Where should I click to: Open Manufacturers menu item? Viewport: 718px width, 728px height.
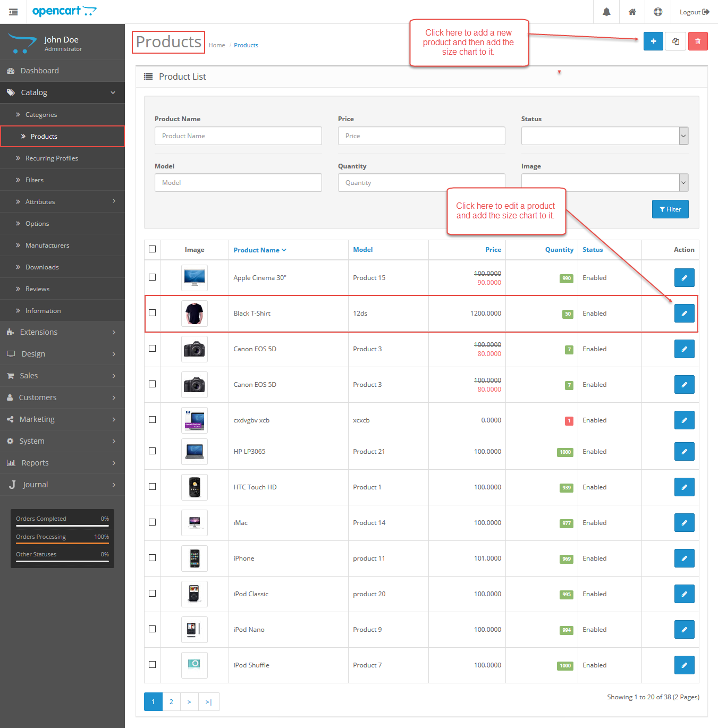point(62,246)
